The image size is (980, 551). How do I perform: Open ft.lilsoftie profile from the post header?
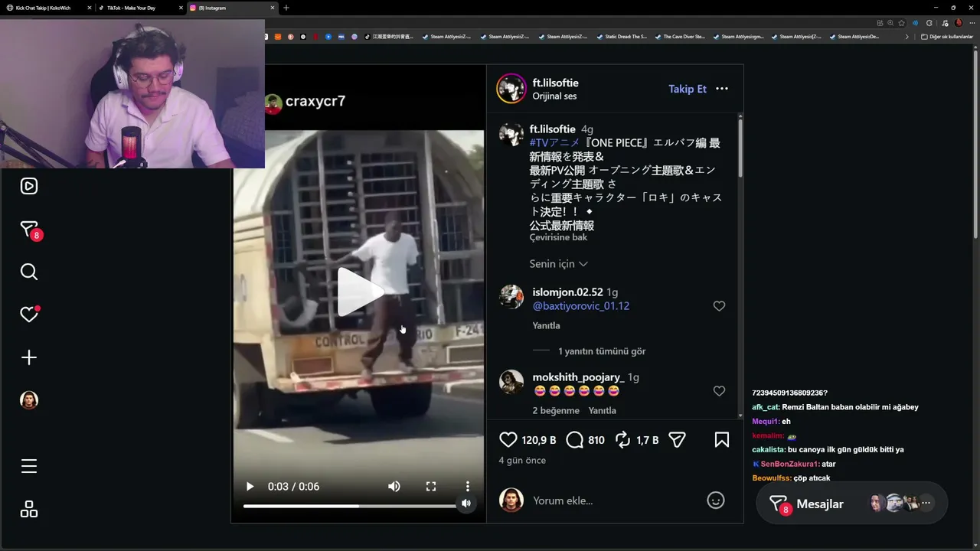(556, 83)
